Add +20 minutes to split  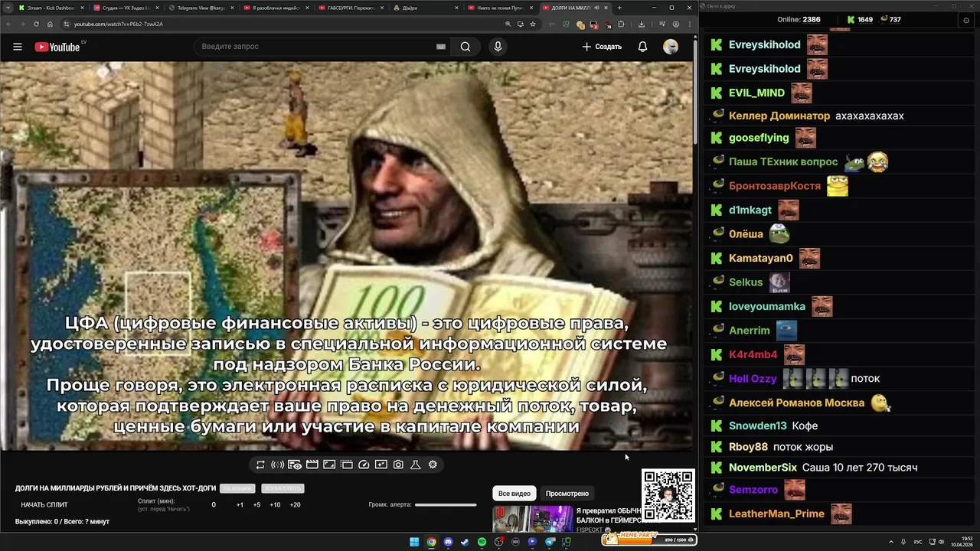(295, 505)
